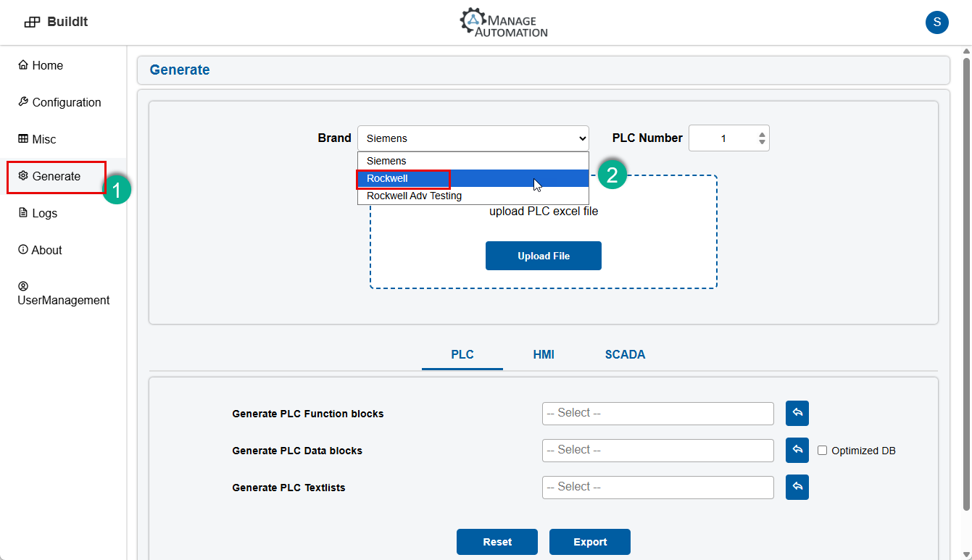Click the Upload File button
The image size is (972, 560).
click(x=544, y=256)
